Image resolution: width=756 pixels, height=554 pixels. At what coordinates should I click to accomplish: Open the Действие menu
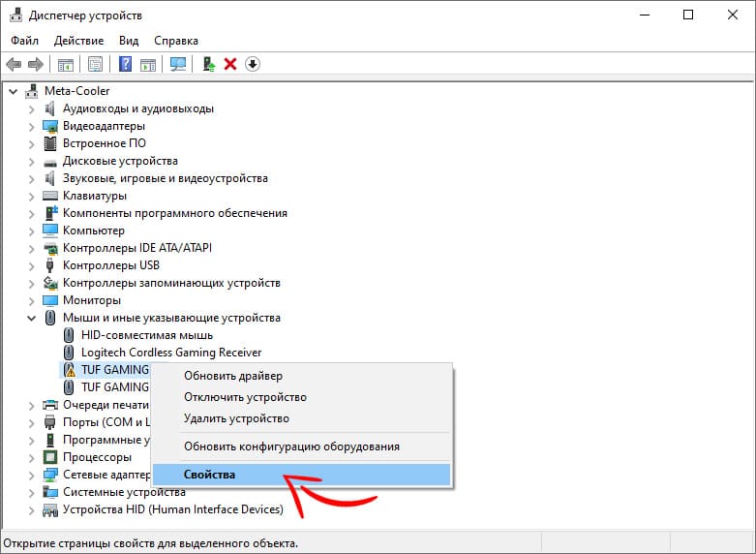pos(78,41)
